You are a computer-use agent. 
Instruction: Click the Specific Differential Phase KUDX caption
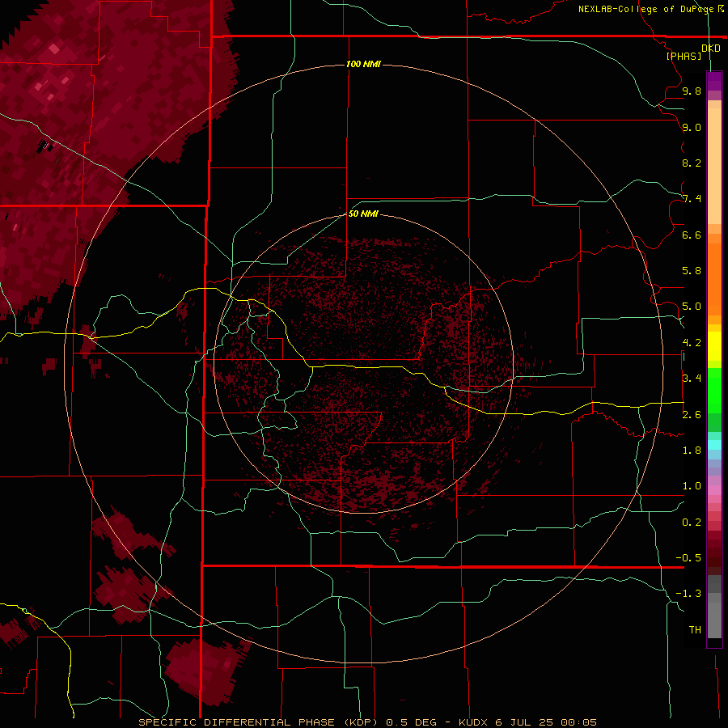pyautogui.click(x=368, y=722)
